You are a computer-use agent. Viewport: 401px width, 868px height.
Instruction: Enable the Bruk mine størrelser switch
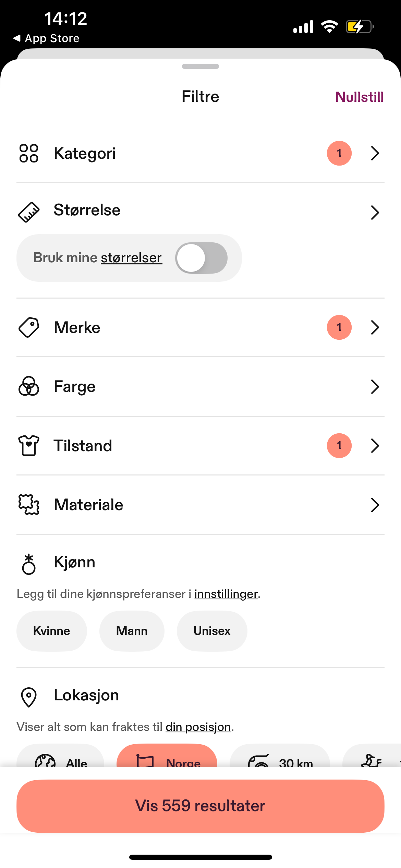tap(201, 258)
